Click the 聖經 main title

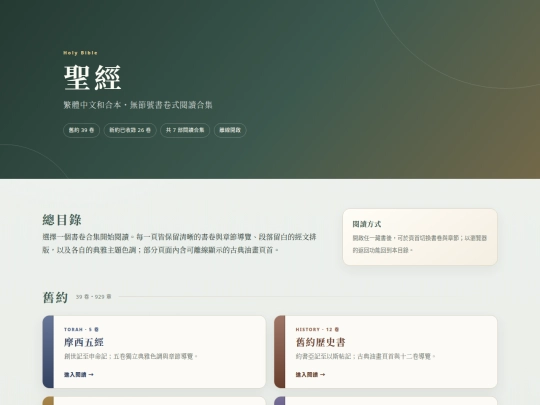point(92,77)
